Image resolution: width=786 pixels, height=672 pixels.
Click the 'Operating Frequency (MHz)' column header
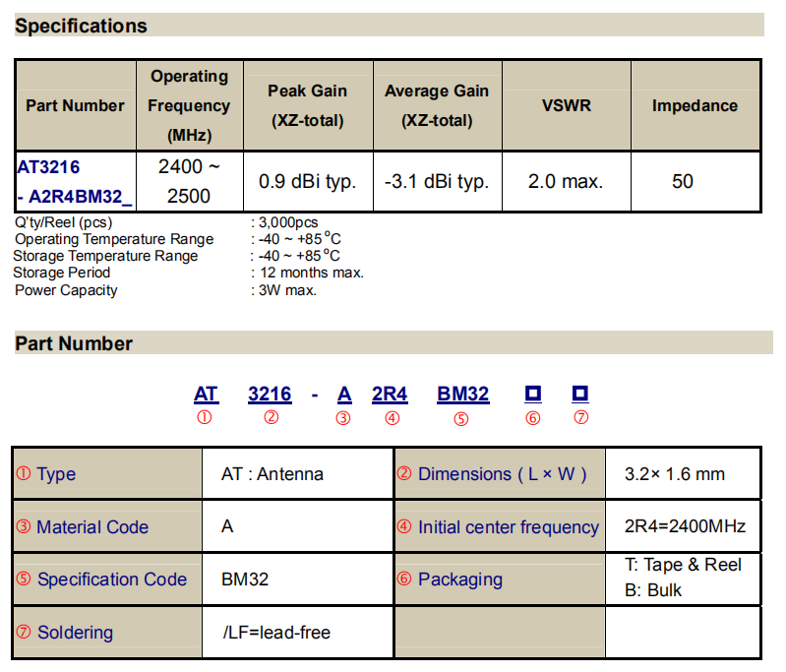(190, 106)
